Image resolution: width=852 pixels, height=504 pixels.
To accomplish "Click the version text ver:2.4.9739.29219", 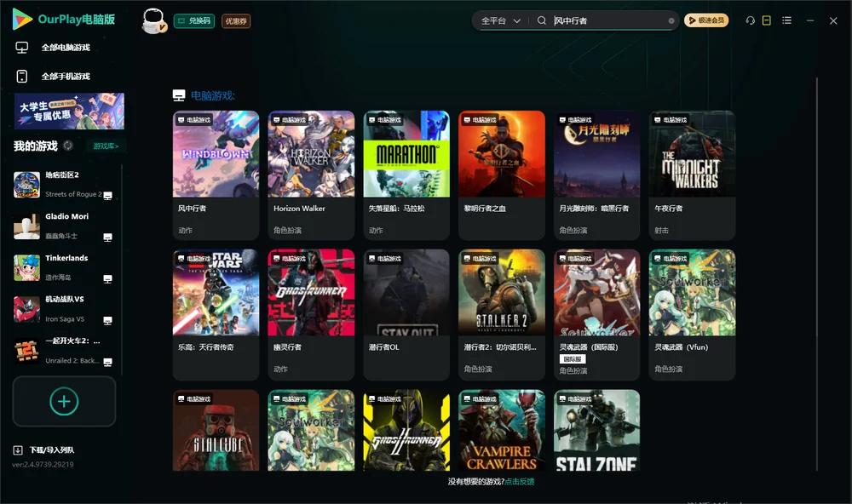I will (x=43, y=464).
